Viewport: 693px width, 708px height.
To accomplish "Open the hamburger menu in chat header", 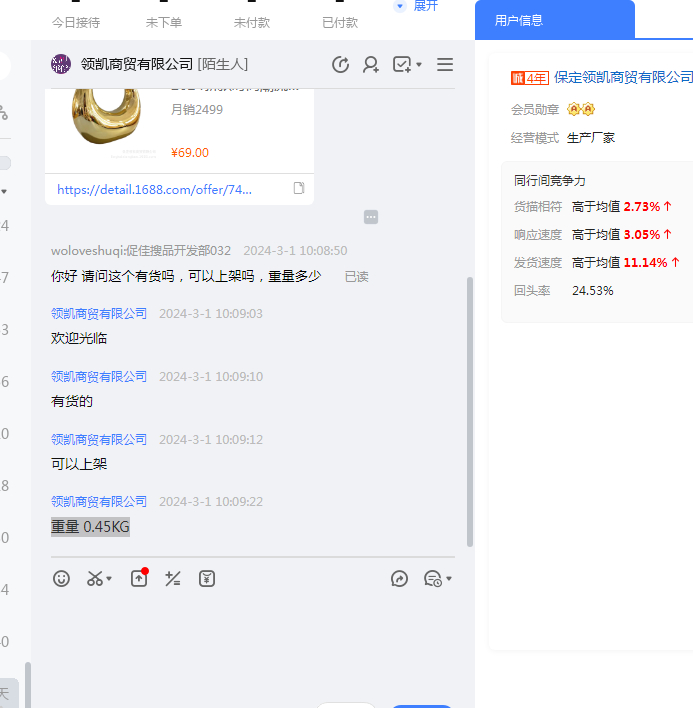I will [x=445, y=65].
